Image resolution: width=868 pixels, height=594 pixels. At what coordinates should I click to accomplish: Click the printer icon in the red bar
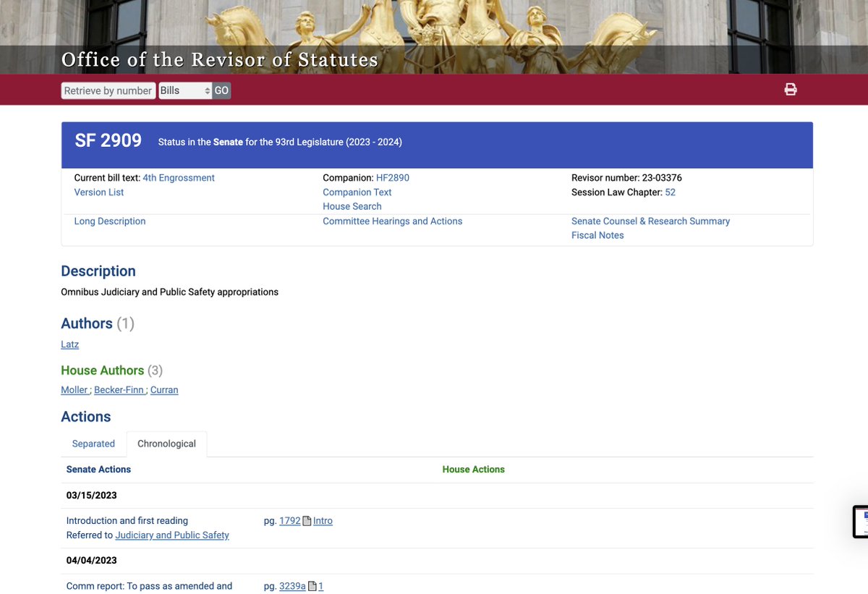pyautogui.click(x=791, y=90)
